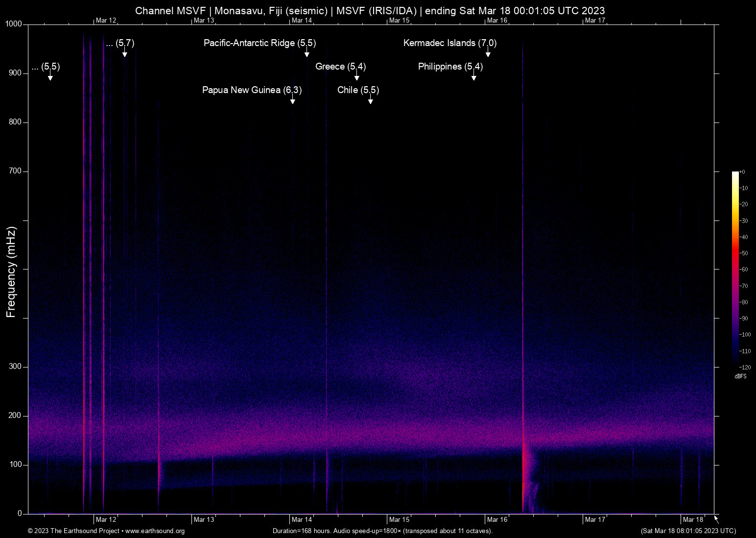Click the unnamed '... (5.7)' event label
The height and width of the screenshot is (538, 756).
click(120, 43)
